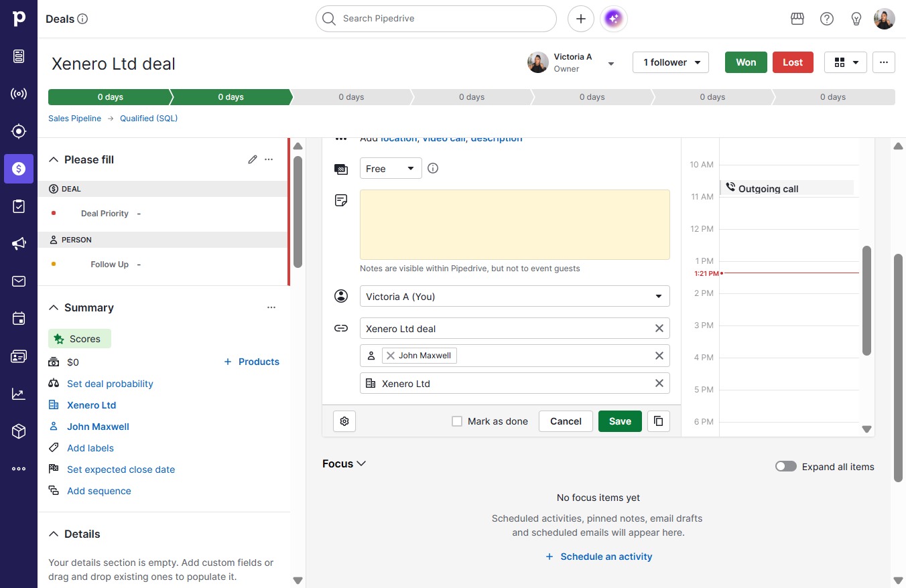Open the help question mark icon

827,19
